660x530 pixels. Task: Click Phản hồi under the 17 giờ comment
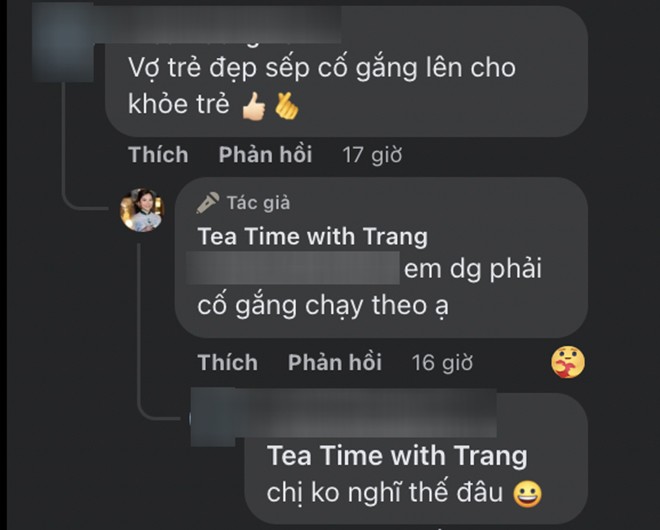[x=265, y=154]
